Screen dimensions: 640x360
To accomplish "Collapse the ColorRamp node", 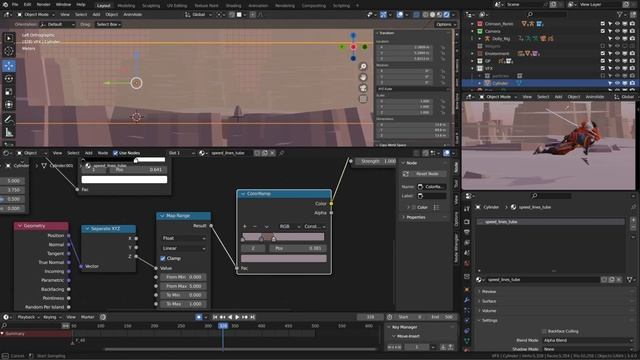I will (x=243, y=194).
